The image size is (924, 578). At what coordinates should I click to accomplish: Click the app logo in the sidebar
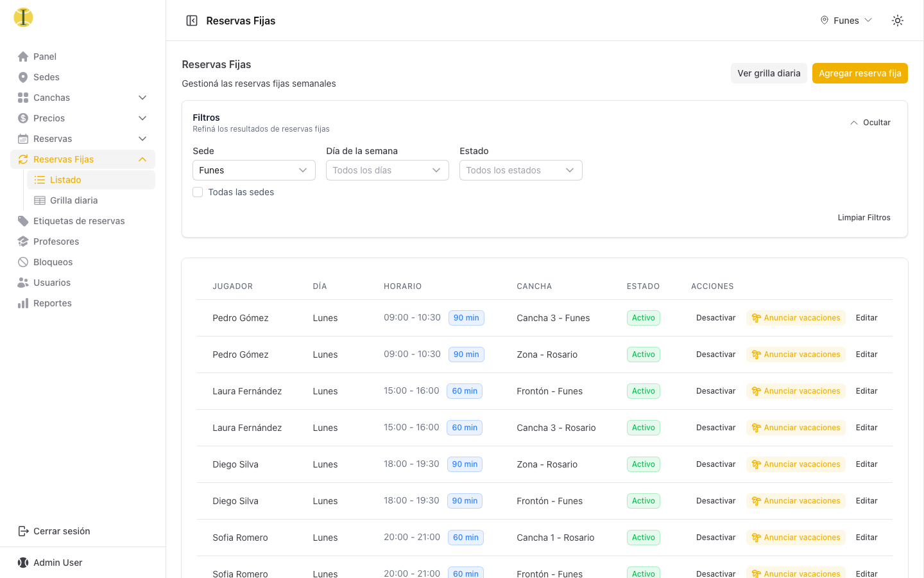23,17
